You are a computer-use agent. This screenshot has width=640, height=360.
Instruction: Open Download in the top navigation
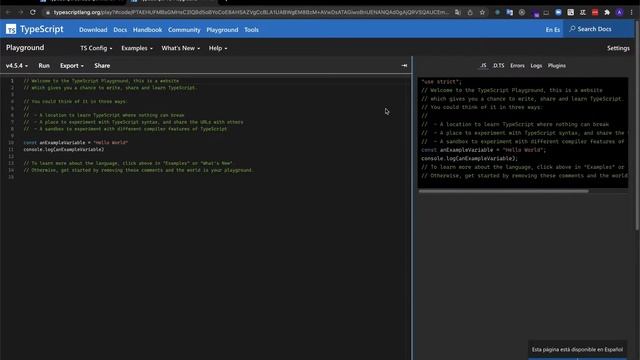coord(93,30)
